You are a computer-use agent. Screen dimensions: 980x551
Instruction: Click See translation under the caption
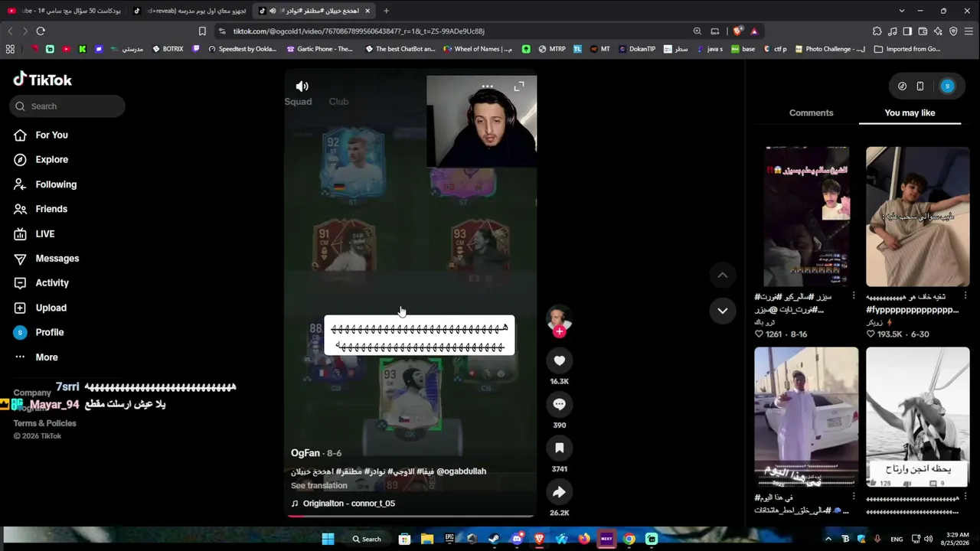coord(318,485)
